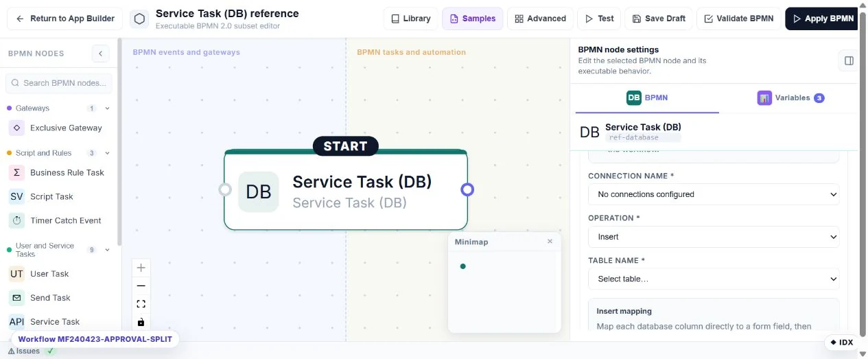Click the green Issues checkmark icon
This screenshot has height=359, width=868.
50,351
